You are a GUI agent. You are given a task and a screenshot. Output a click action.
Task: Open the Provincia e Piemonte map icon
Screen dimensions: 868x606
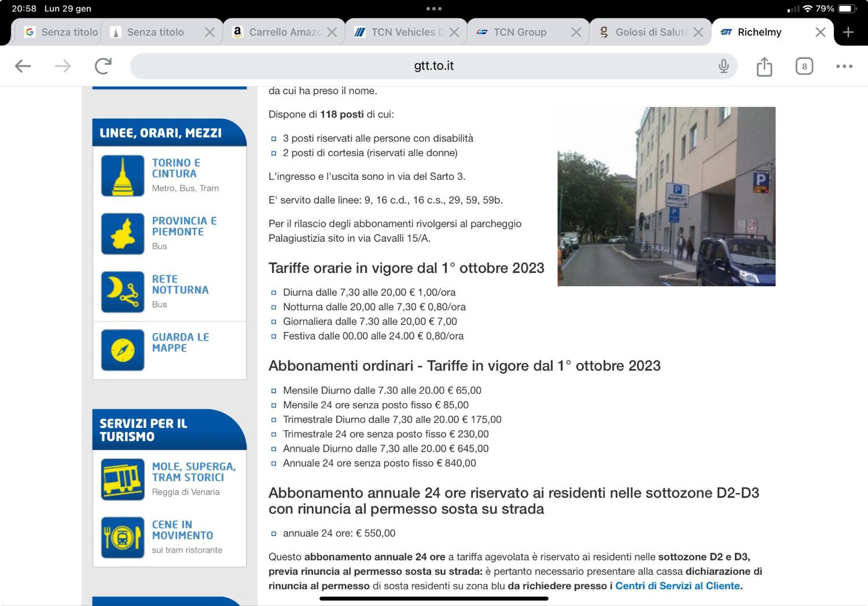coord(123,234)
